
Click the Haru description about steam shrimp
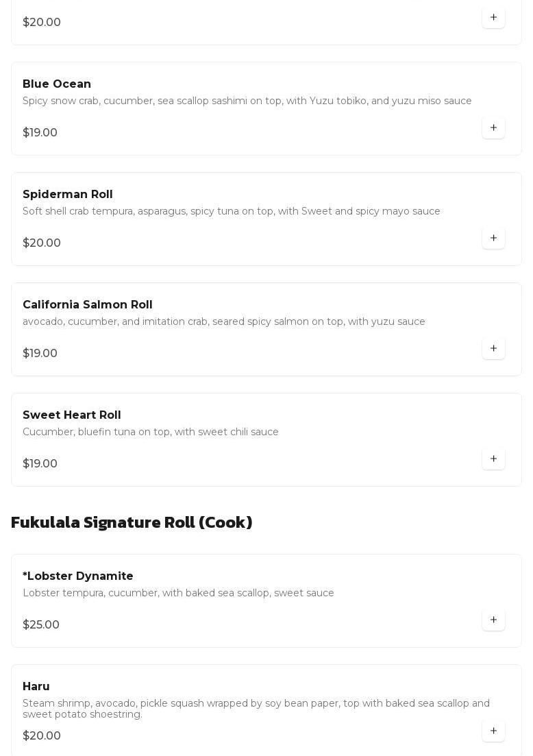[x=256, y=709]
